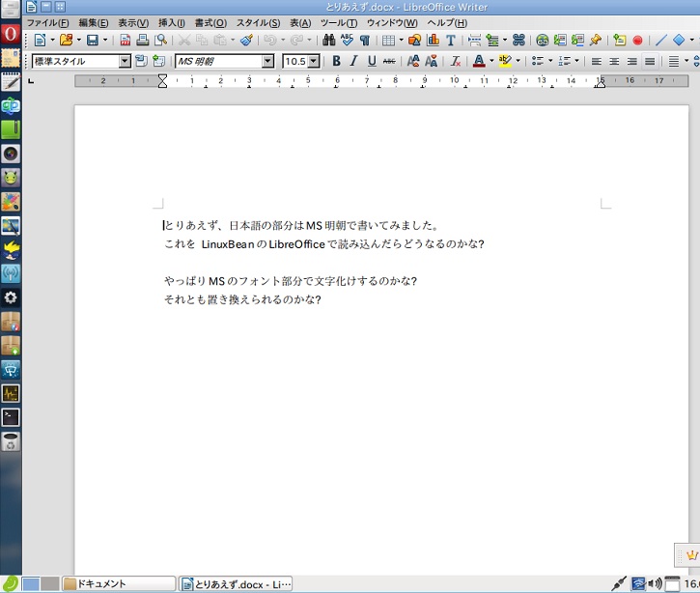Switch to ドキュメント taskbar window
The height and width of the screenshot is (593, 700).
click(119, 583)
